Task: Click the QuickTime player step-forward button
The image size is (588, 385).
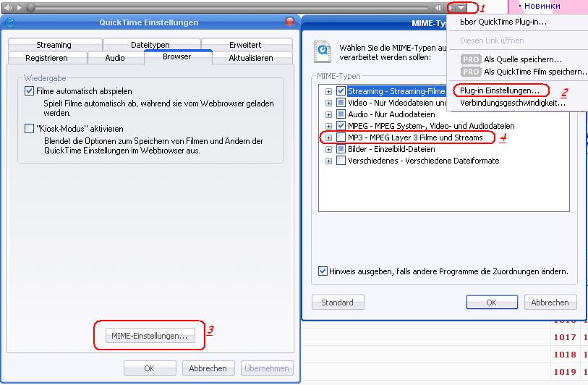Action: (x=451, y=7)
